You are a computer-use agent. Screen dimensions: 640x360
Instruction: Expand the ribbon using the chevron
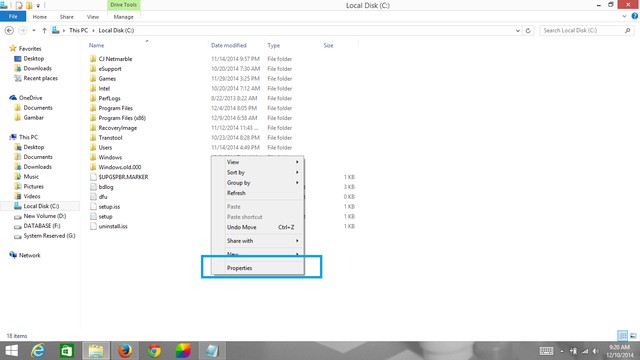coord(624,16)
